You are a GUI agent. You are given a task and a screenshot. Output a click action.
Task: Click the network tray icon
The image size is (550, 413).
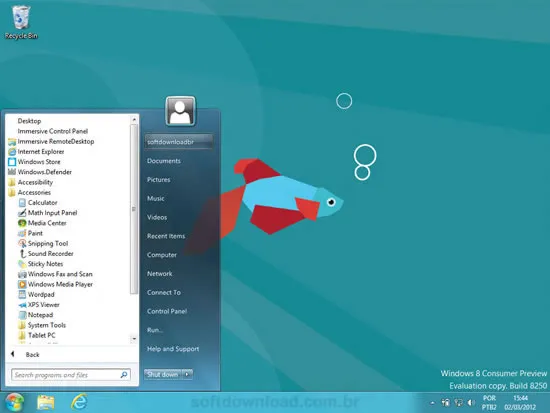458,402
